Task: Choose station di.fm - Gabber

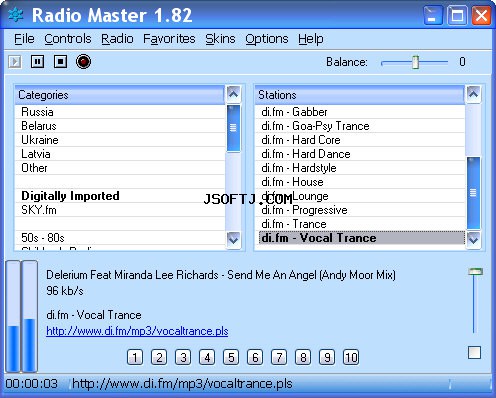Action: point(360,112)
